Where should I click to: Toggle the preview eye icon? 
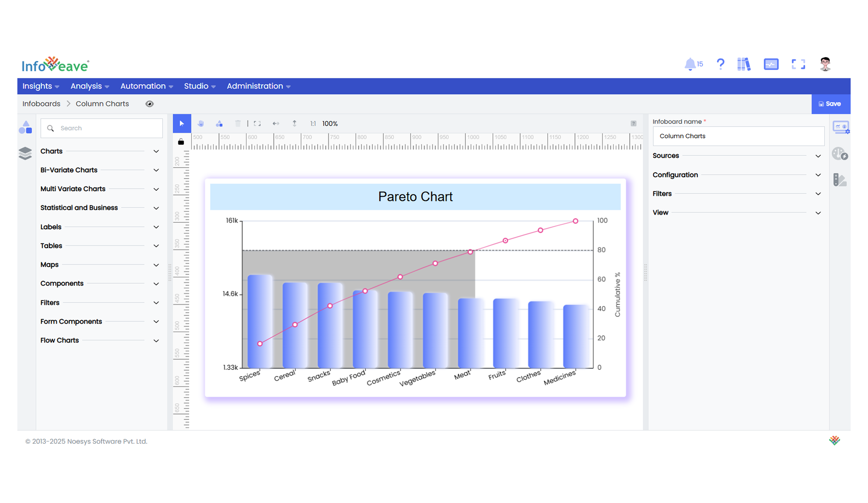[150, 104]
